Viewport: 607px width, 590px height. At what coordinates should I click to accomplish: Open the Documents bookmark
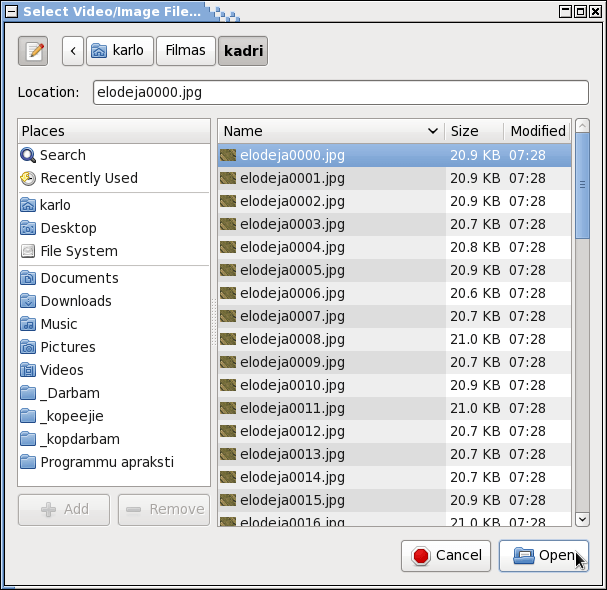click(x=114, y=278)
